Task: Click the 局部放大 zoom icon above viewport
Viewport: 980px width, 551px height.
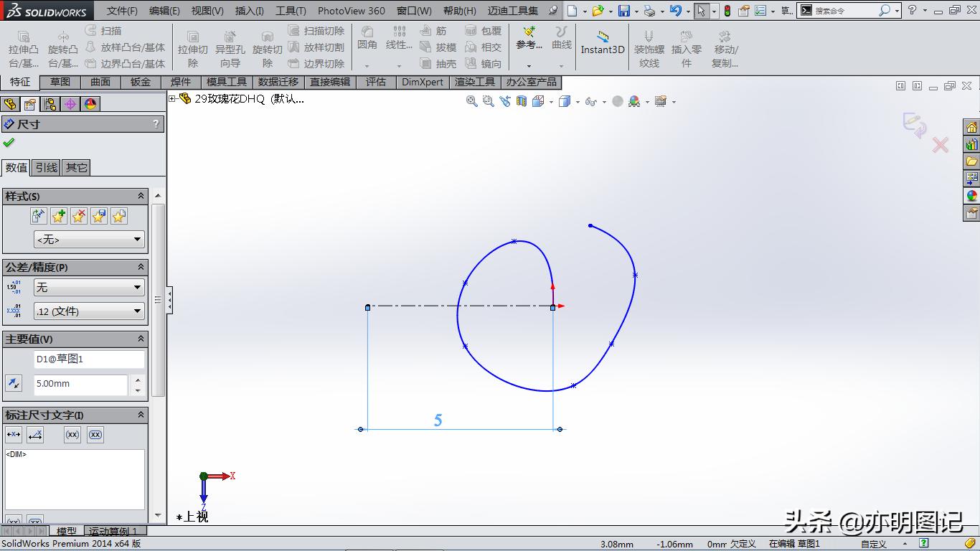Action: (488, 101)
